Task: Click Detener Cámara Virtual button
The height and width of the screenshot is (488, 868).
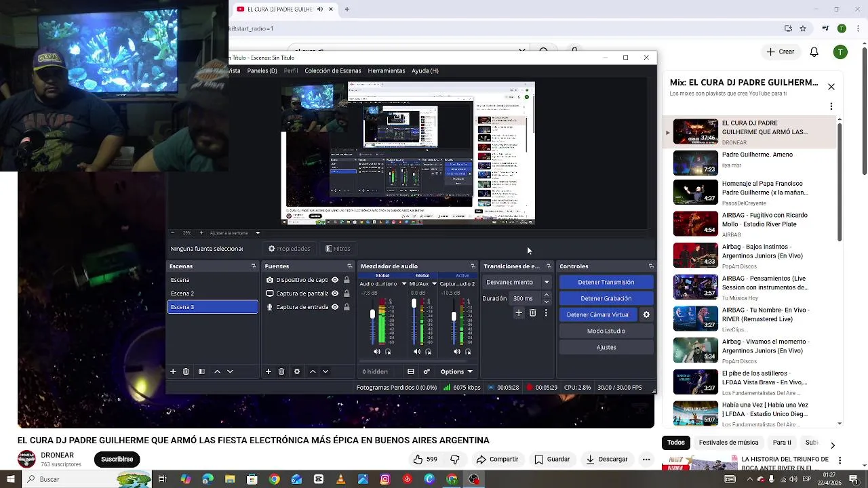Action: [598, 314]
